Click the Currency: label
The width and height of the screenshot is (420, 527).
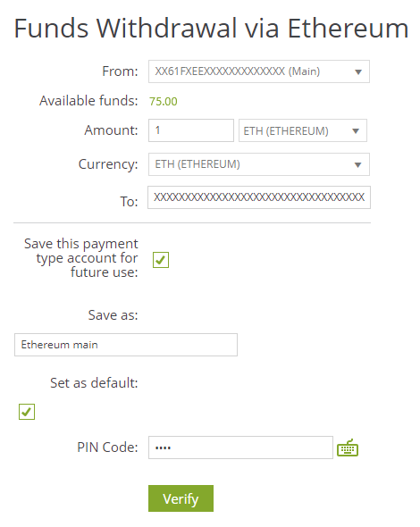tap(108, 164)
